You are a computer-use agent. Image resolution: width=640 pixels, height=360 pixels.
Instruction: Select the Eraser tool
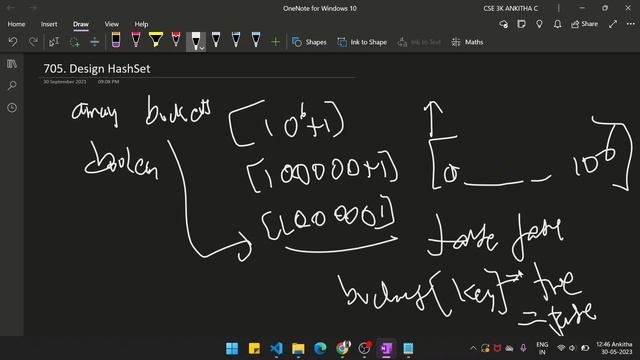coord(116,40)
